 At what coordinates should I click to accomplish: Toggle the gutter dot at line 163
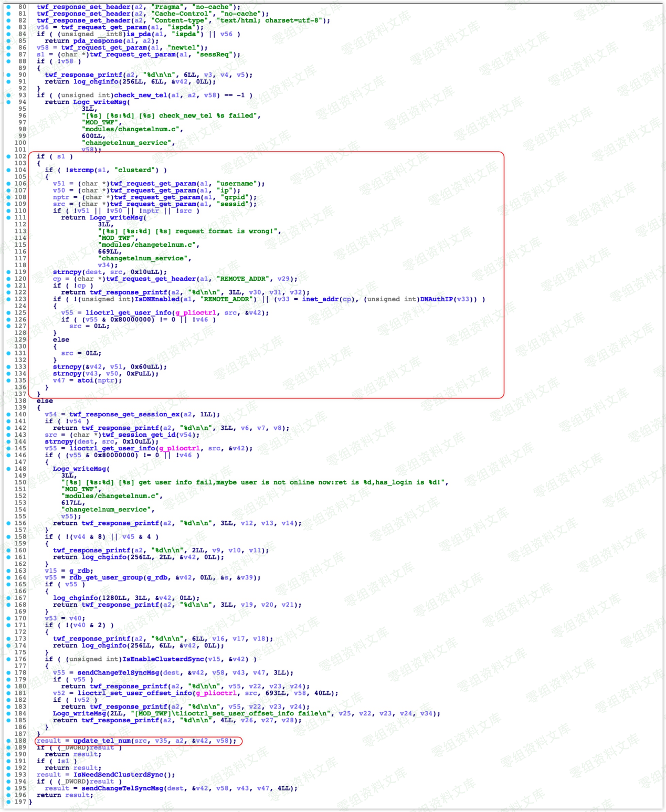click(x=8, y=571)
